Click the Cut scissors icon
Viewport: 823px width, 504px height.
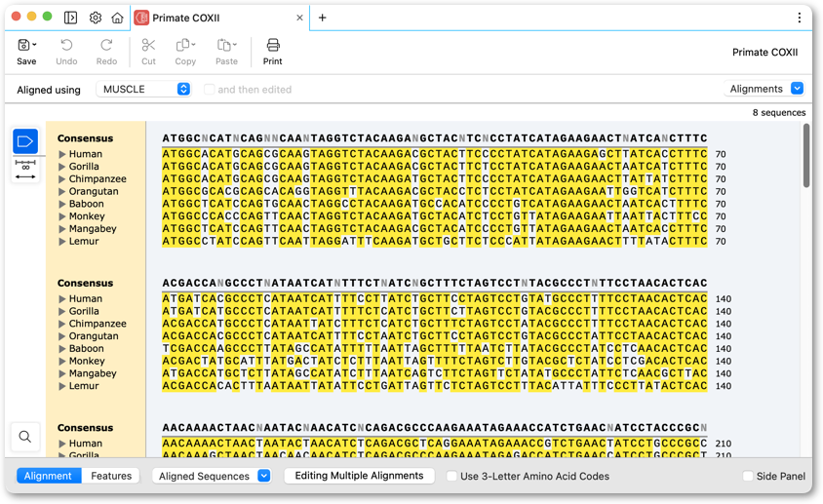point(148,45)
